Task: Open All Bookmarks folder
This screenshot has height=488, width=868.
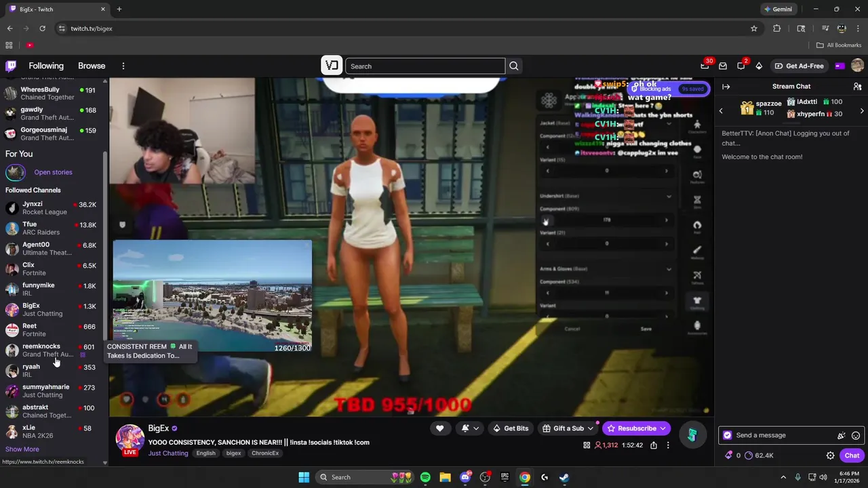Action: pyautogui.click(x=839, y=45)
